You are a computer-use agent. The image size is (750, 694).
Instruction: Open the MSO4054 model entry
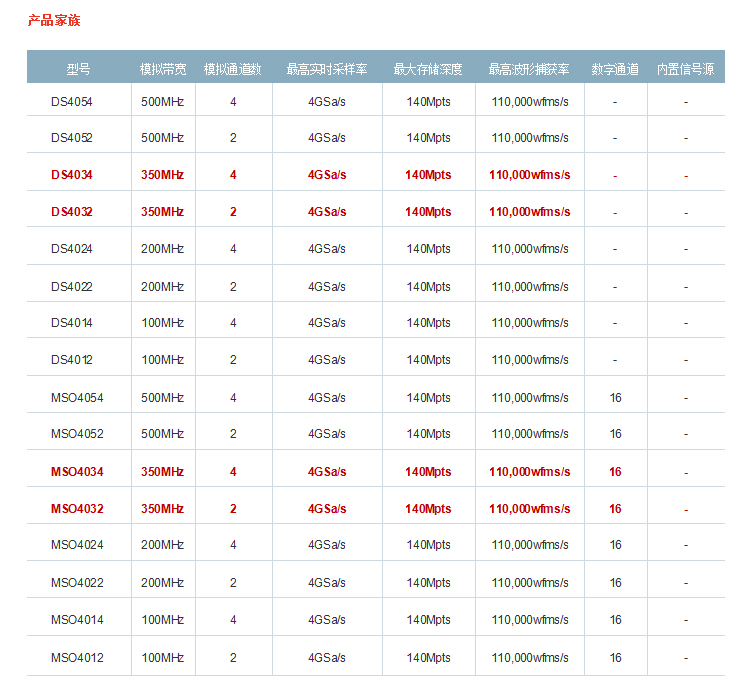[x=77, y=398]
